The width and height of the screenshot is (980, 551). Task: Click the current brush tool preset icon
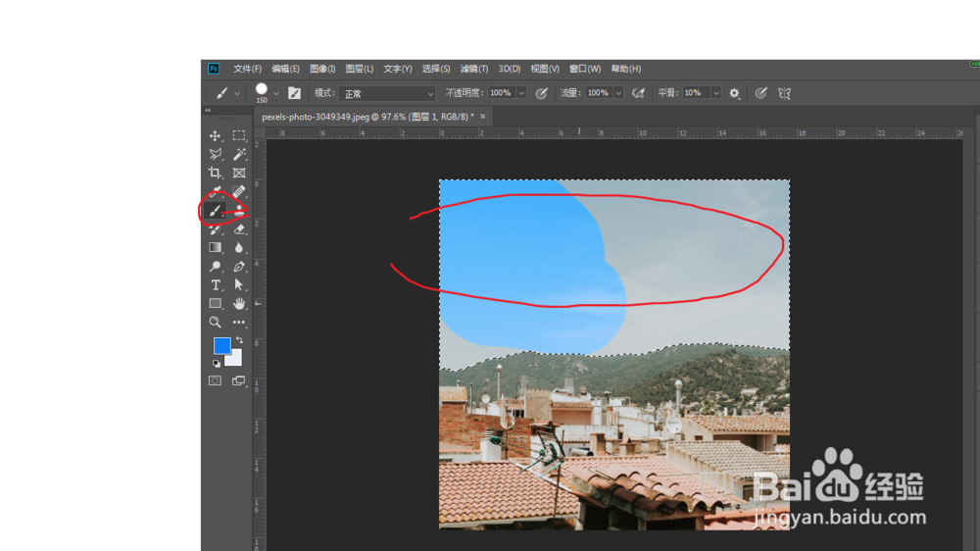coord(221,93)
